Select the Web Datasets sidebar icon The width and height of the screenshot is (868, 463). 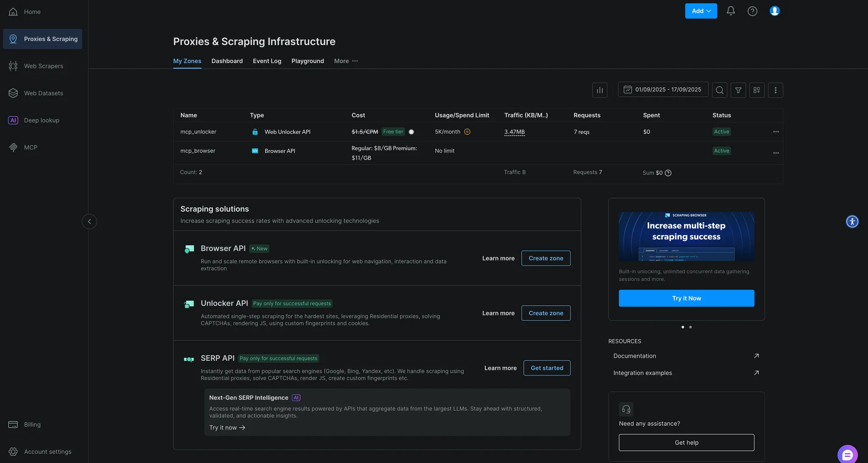click(x=13, y=93)
